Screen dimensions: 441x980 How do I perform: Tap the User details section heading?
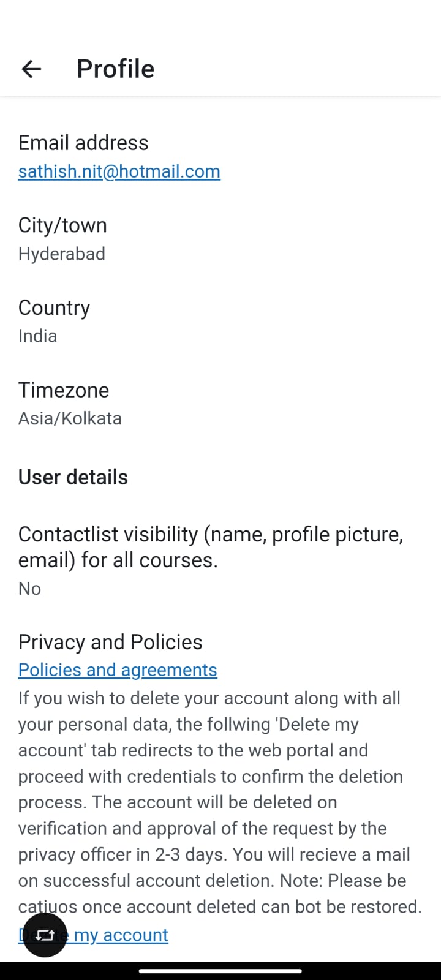[73, 477]
